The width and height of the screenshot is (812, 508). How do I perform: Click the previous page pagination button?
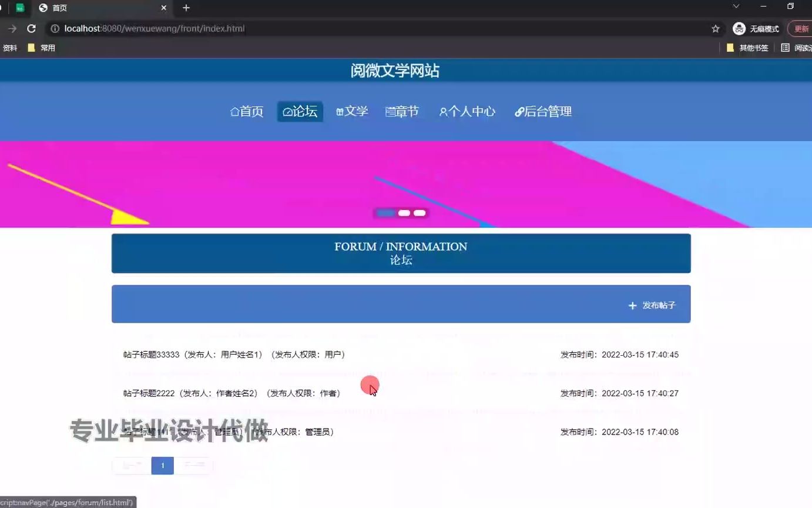[132, 466]
